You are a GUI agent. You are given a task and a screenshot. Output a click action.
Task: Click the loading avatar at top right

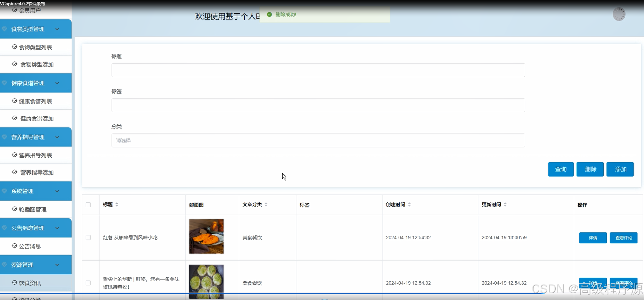[619, 14]
